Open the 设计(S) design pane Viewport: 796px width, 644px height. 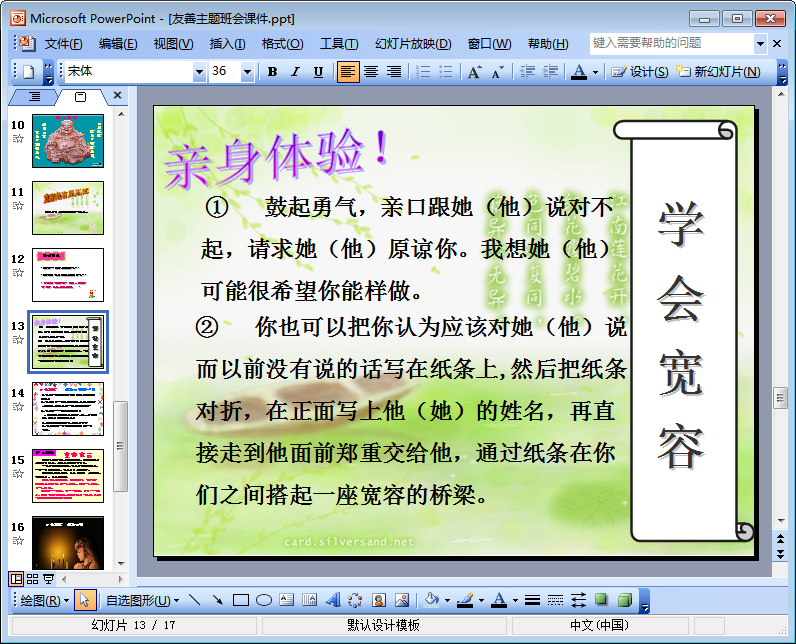click(640, 72)
